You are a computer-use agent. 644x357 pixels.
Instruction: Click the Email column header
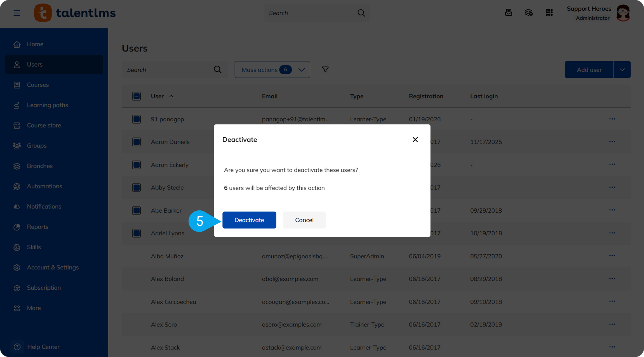[x=270, y=96]
